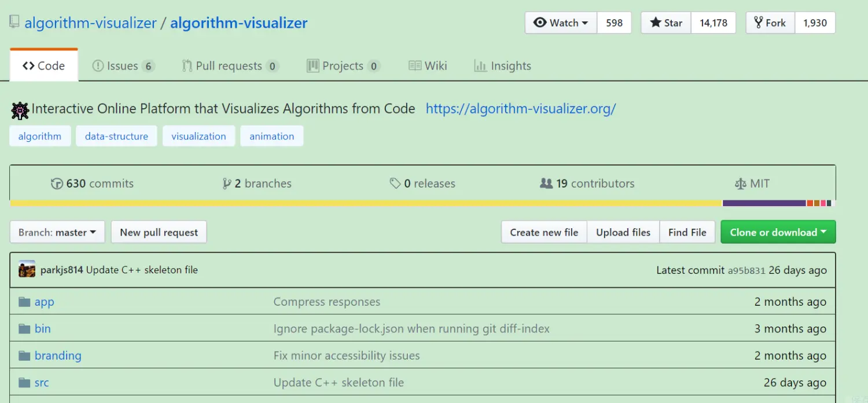
Task: Open the bold algorithm-visualizer repository link
Action: pos(239,23)
